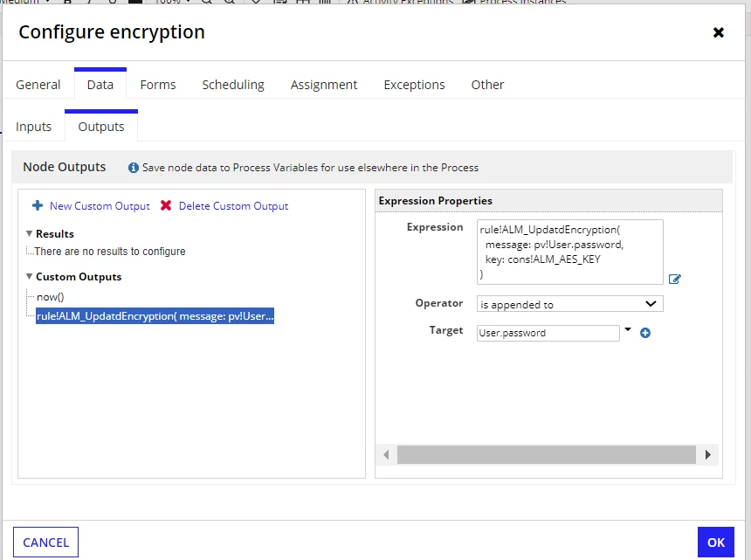Open the expression editor icon
Viewport: 751px width, 560px height.
[x=674, y=279]
